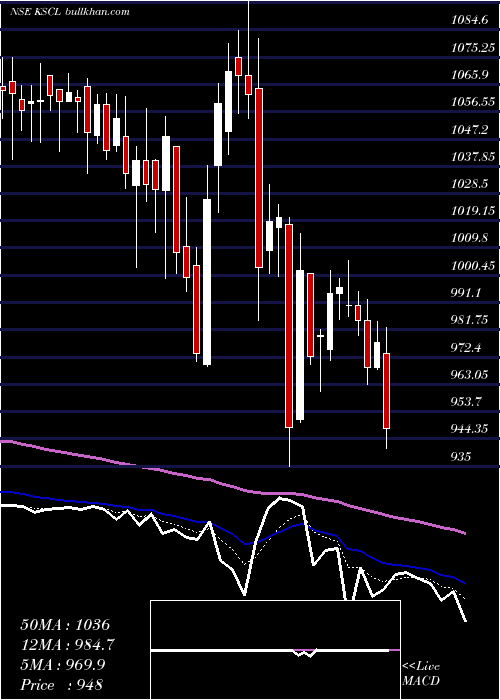Click the 991.1 price axis label

click(x=466, y=293)
